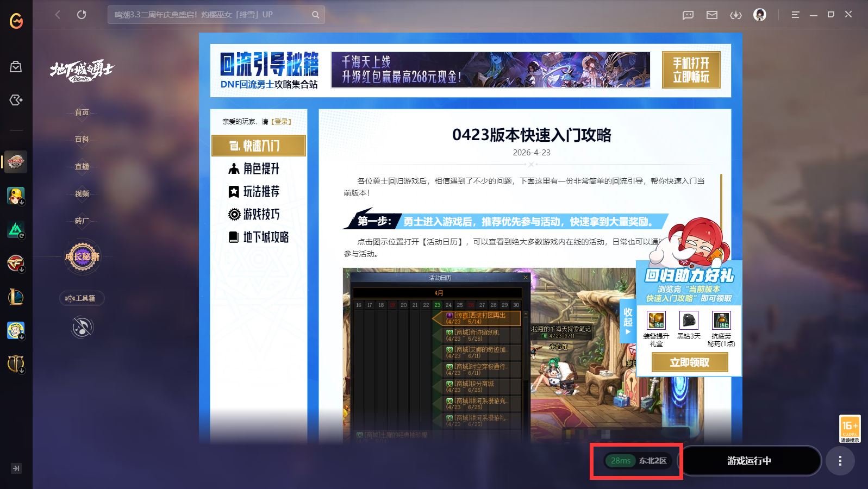Open 直播 in the game menu
Screen dimensions: 868x489
point(82,166)
